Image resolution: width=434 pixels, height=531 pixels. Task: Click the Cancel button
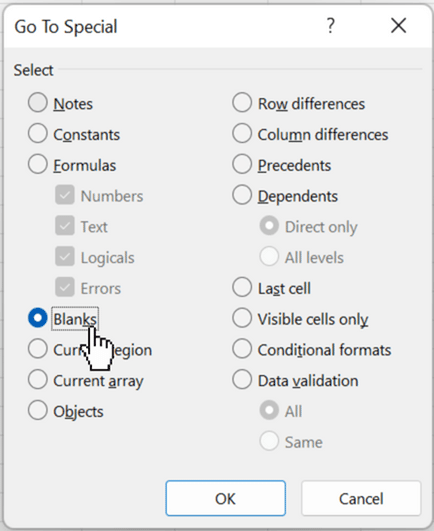coord(361,498)
